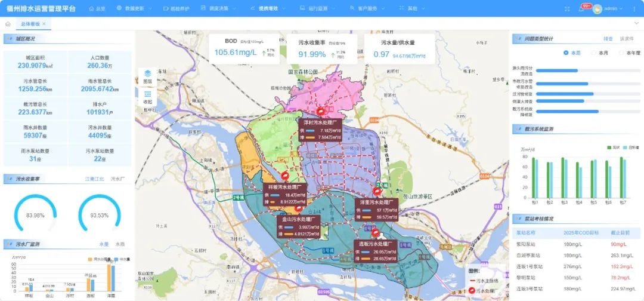Click the BOD 105.61mg/L indicator card
The height and width of the screenshot is (301, 644).
pos(244,48)
